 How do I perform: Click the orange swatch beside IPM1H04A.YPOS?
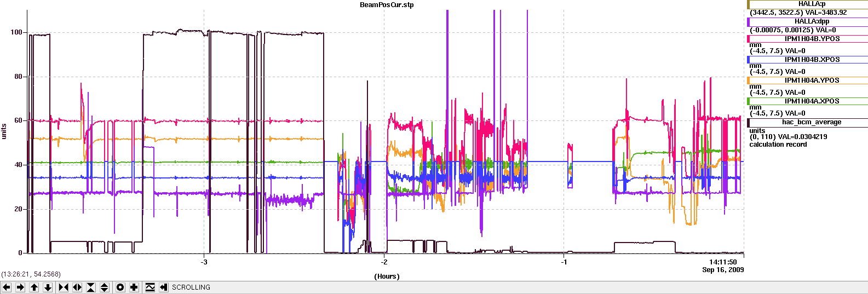click(x=749, y=80)
